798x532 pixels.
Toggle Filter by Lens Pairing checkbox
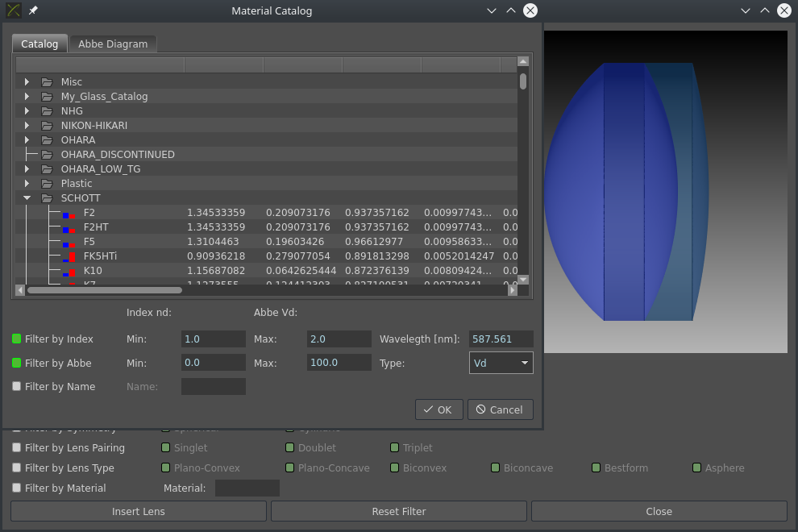(16, 447)
